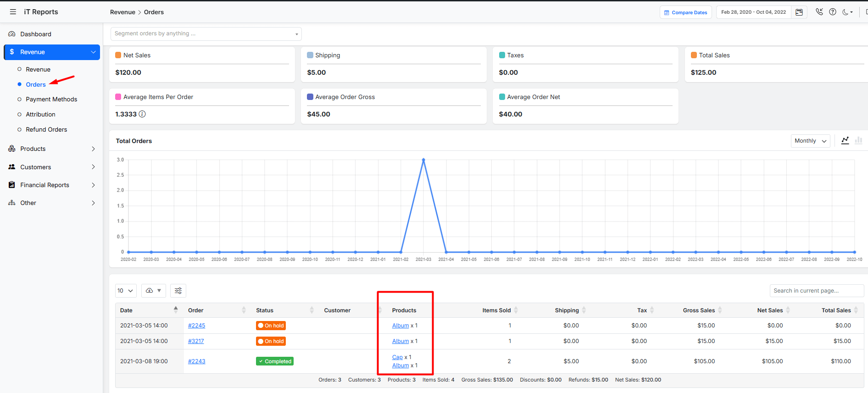This screenshot has height=393, width=868.
Task: Open the 10 rows per page dropdown
Action: click(x=126, y=291)
